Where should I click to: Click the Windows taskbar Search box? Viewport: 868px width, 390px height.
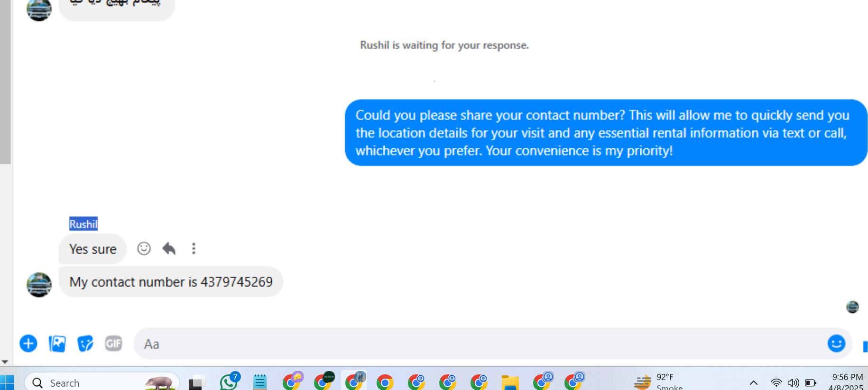pyautogui.click(x=102, y=382)
